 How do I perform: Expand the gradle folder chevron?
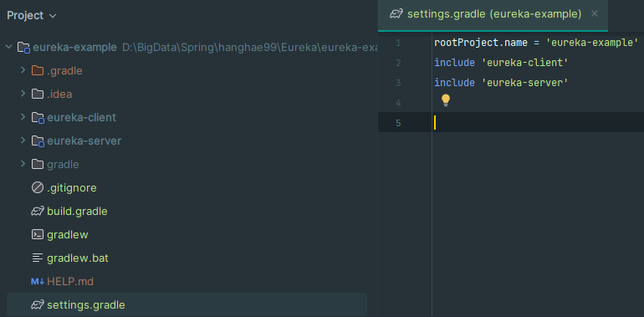tap(23, 164)
